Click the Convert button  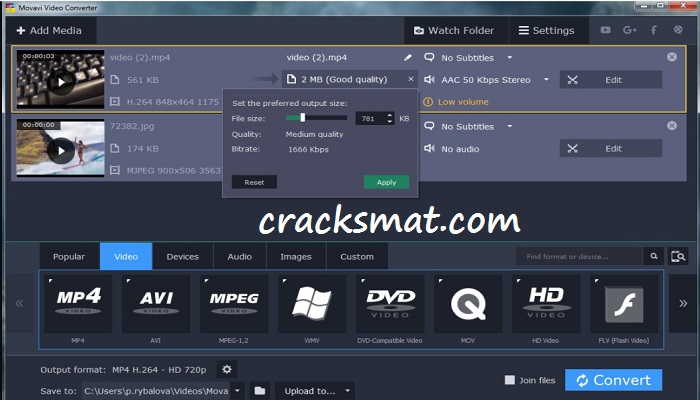pos(613,380)
